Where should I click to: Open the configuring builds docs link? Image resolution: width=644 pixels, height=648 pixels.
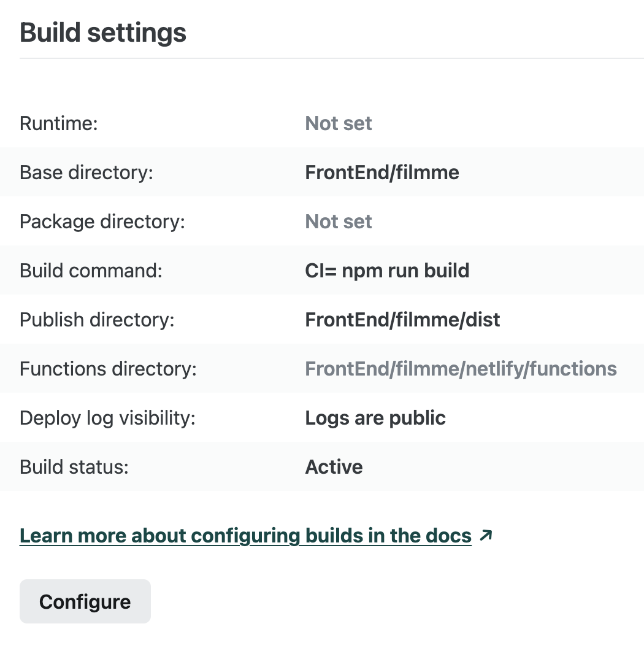click(x=245, y=536)
